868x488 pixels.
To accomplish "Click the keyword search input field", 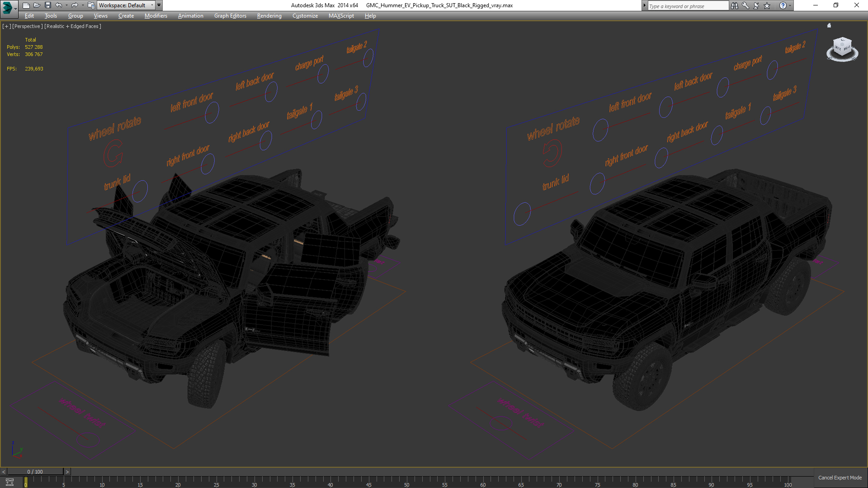I will pos(688,6).
